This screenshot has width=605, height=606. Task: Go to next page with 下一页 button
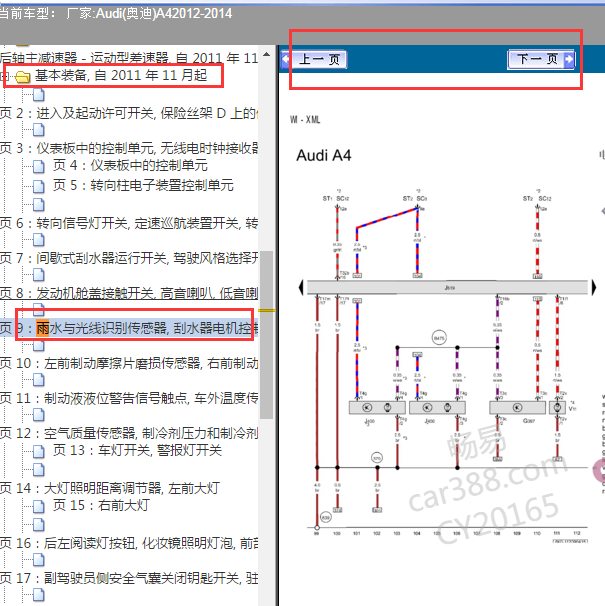[541, 59]
